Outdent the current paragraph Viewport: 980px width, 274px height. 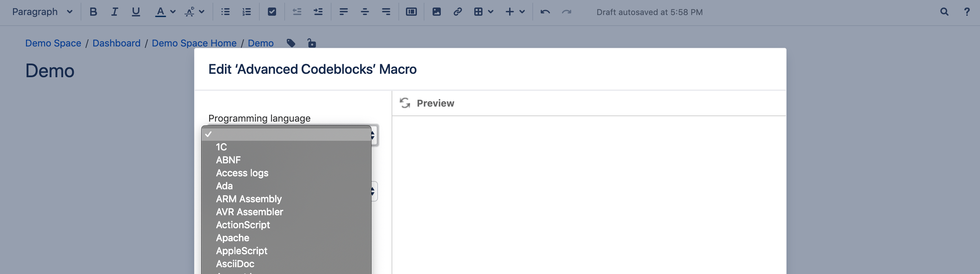(297, 12)
